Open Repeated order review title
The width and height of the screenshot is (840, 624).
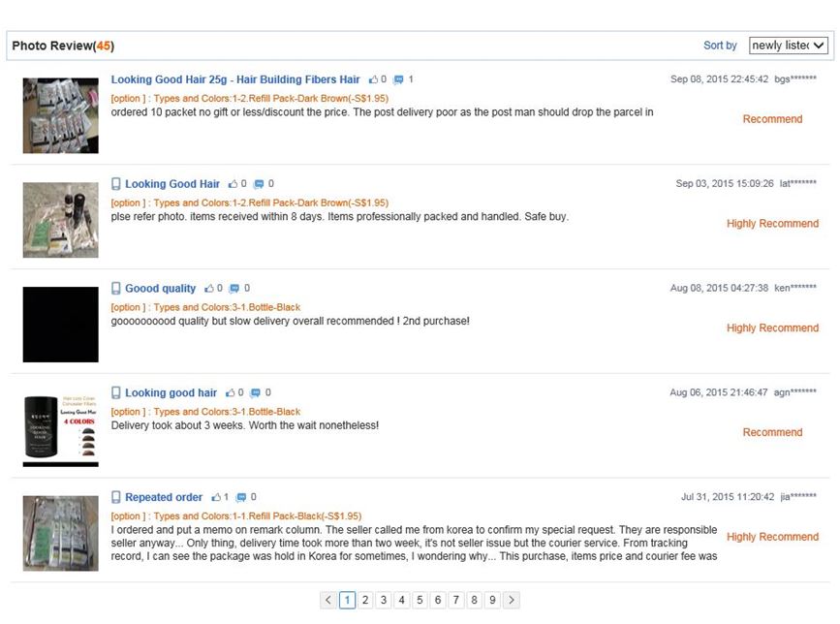(x=164, y=497)
